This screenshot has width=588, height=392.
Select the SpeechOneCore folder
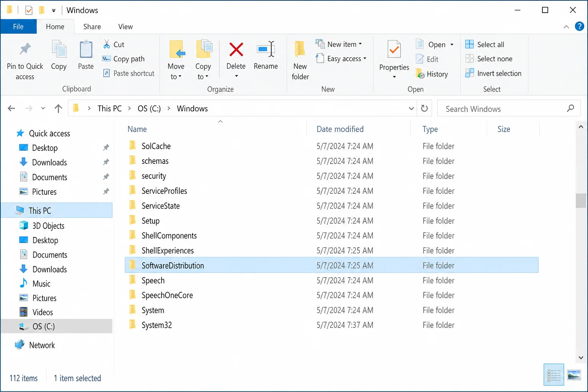167,295
